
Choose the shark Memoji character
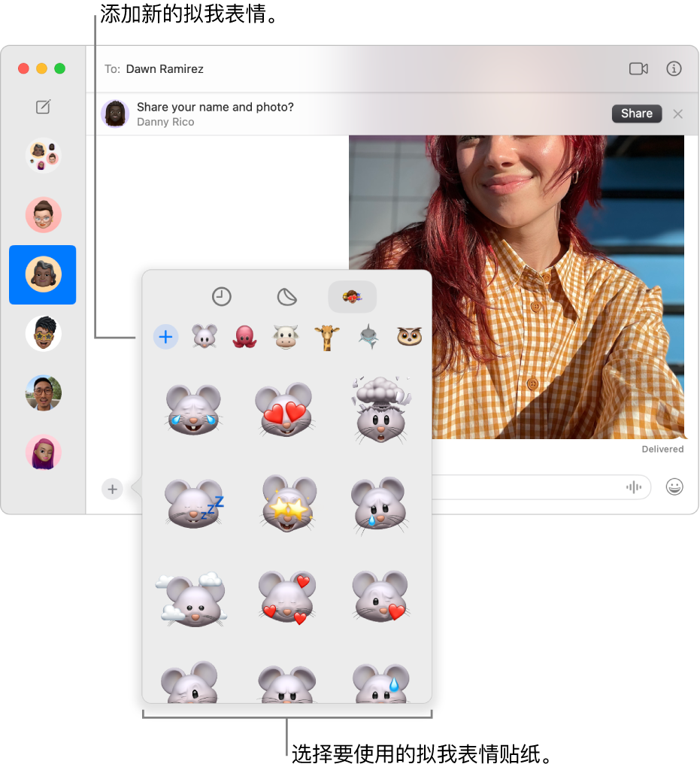pyautogui.click(x=368, y=337)
